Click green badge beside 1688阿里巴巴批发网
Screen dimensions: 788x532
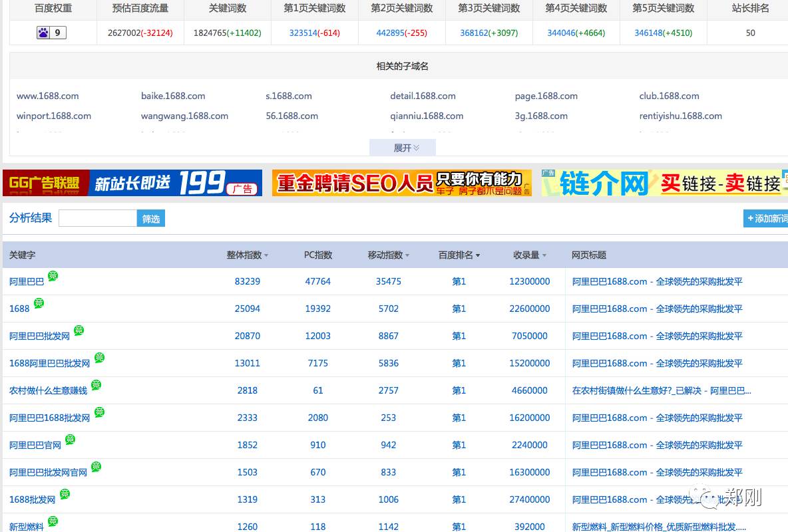100,357
